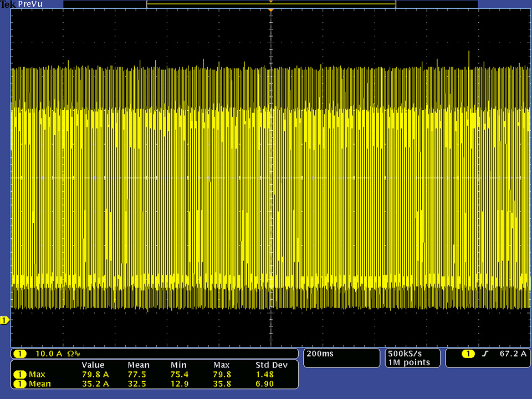Click the orange trigger position marker
The image size is (532, 399).
(x=270, y=11)
